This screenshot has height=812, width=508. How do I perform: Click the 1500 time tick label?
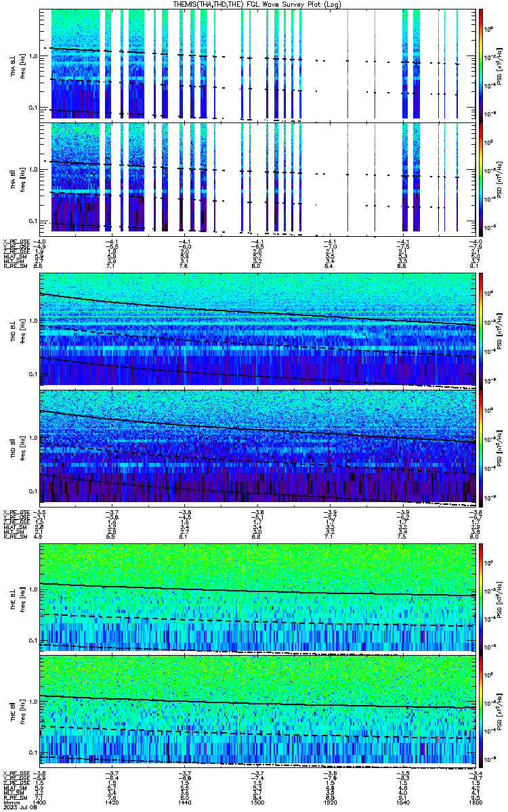[259, 803]
